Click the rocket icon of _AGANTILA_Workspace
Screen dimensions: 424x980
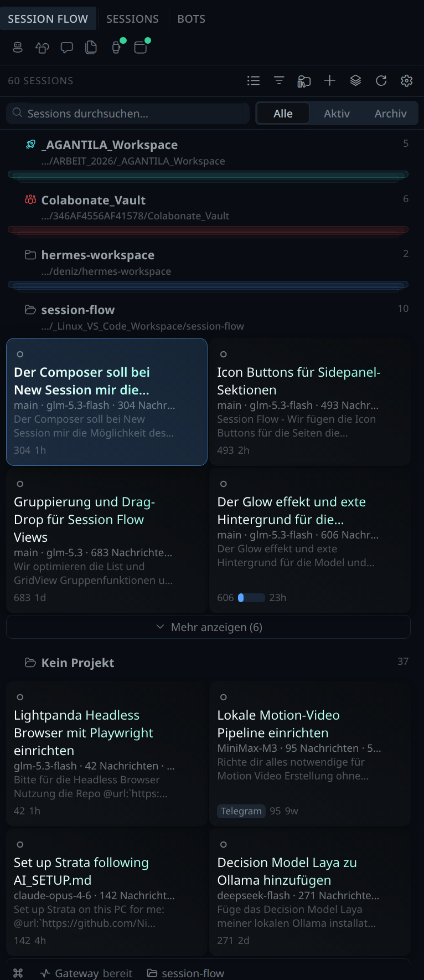click(31, 145)
